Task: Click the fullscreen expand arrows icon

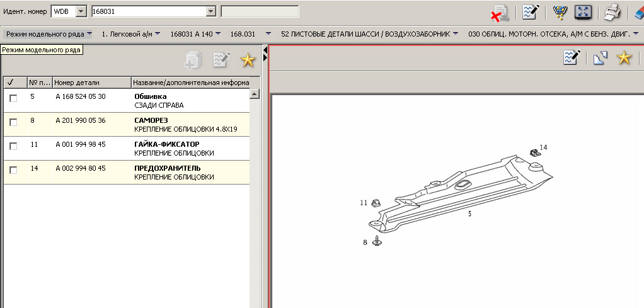Action: 582,12
